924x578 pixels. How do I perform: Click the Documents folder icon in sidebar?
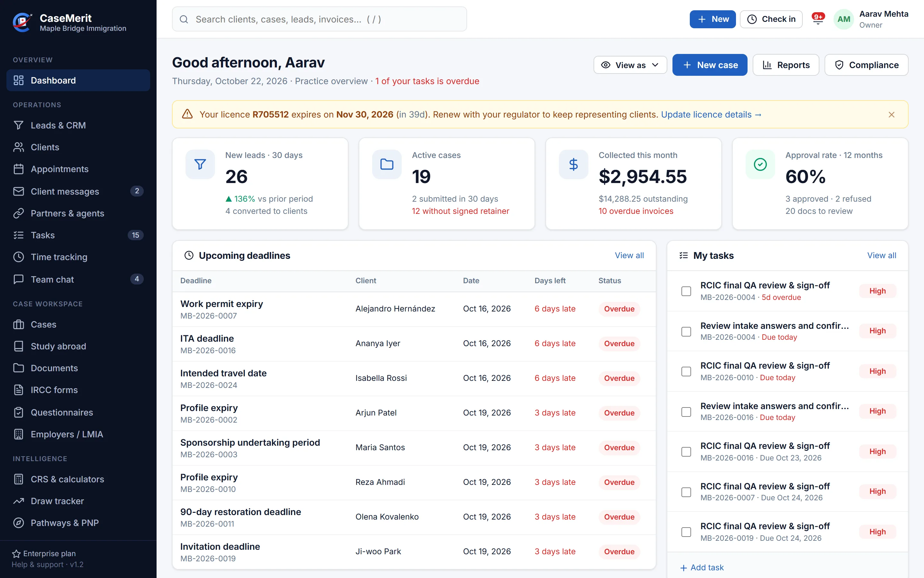click(x=18, y=368)
